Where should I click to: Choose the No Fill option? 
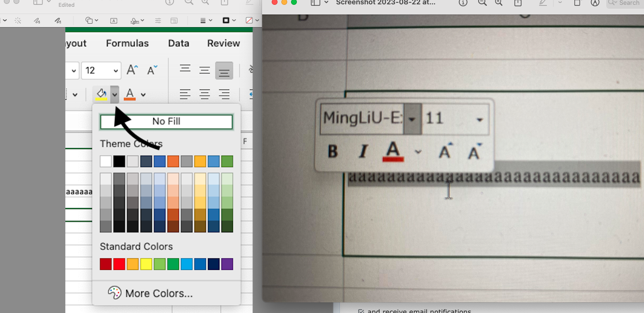[166, 121]
